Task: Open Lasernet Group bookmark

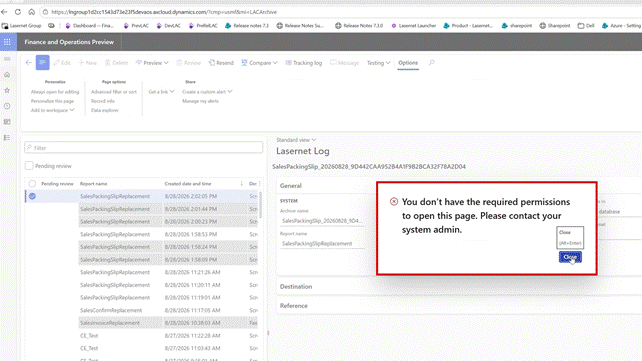Action: tap(22, 25)
